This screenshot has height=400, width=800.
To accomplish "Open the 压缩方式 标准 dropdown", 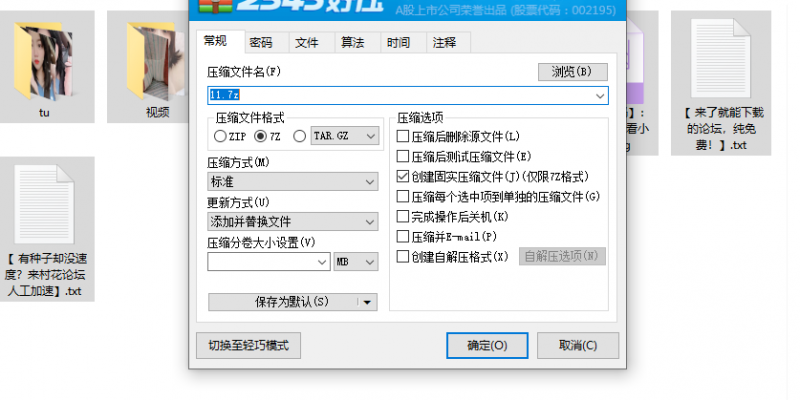I will (292, 182).
